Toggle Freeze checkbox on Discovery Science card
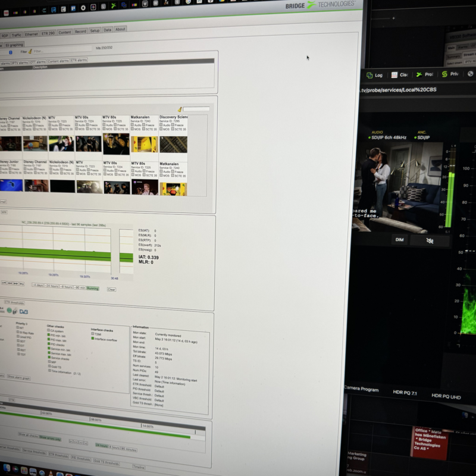 tap(173, 125)
